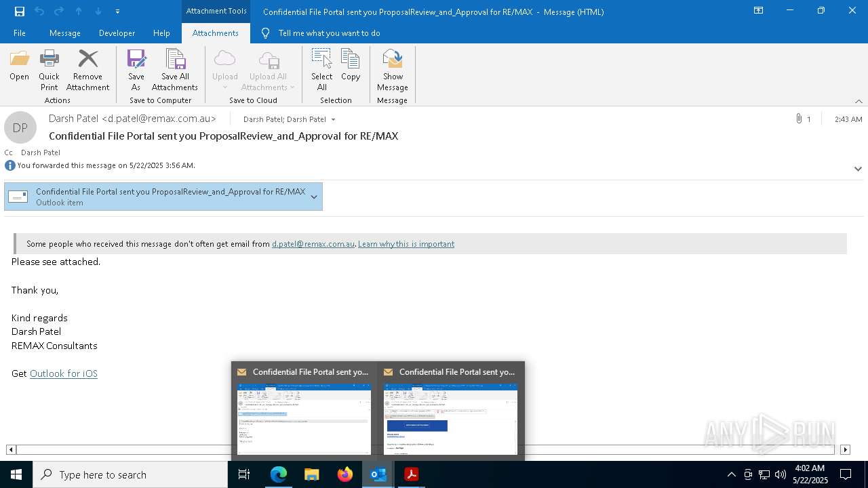Viewport: 868px width, 488px height.
Task: Switch to the Message tab
Action: pyautogui.click(x=65, y=33)
